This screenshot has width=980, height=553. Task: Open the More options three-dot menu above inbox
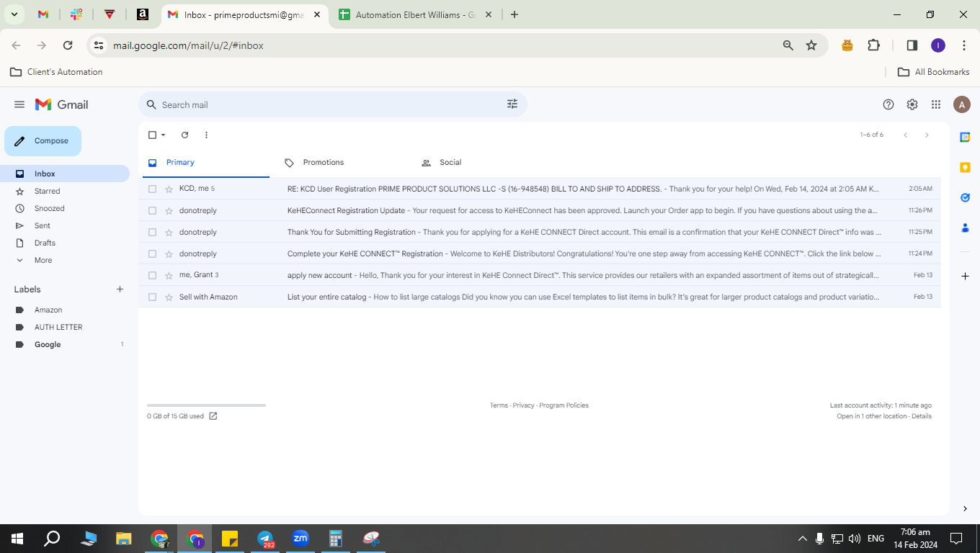(206, 135)
